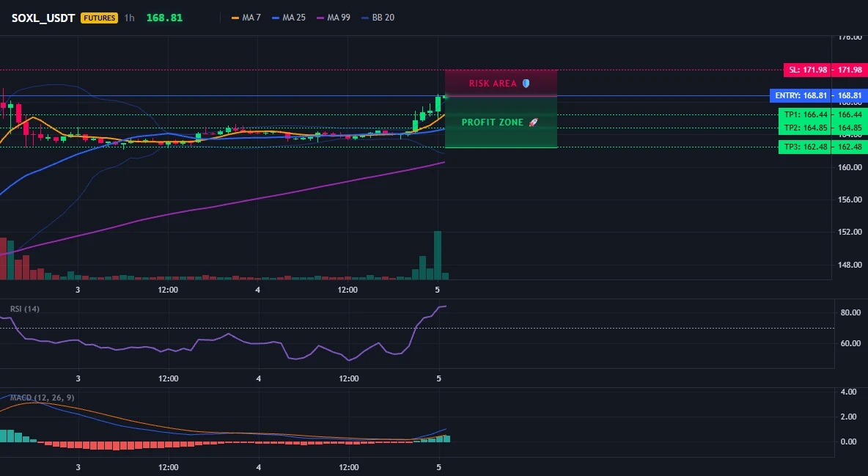Click the FUTURES badge
Viewport: 868px width, 476px height.
pyautogui.click(x=99, y=18)
